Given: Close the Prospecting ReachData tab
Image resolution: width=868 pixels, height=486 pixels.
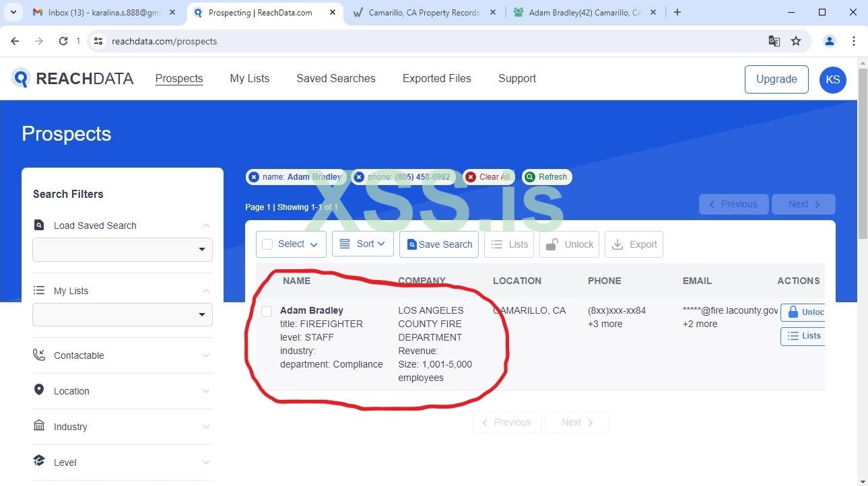Looking at the screenshot, I should coord(334,12).
